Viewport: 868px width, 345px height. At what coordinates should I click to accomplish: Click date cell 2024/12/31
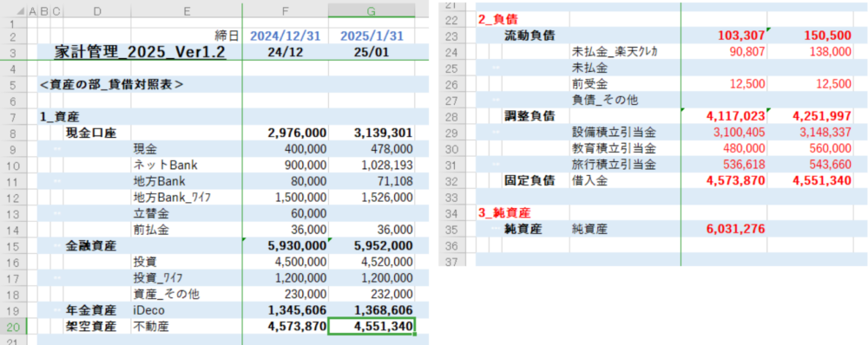coord(285,36)
